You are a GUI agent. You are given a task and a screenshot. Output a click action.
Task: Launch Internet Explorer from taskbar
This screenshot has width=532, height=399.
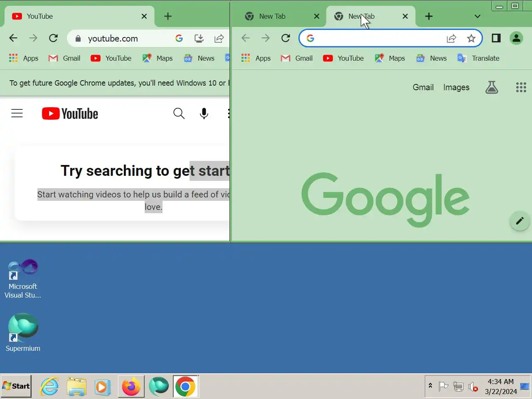(49, 387)
